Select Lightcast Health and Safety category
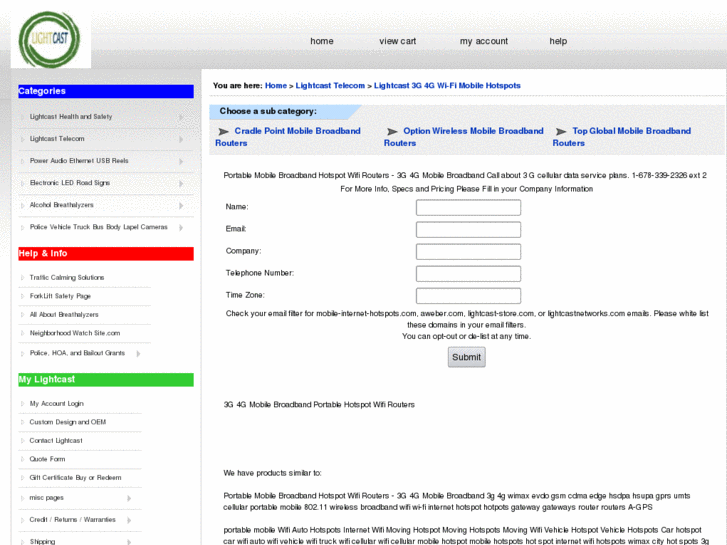Image resolution: width=727 pixels, height=545 pixels. point(71,117)
